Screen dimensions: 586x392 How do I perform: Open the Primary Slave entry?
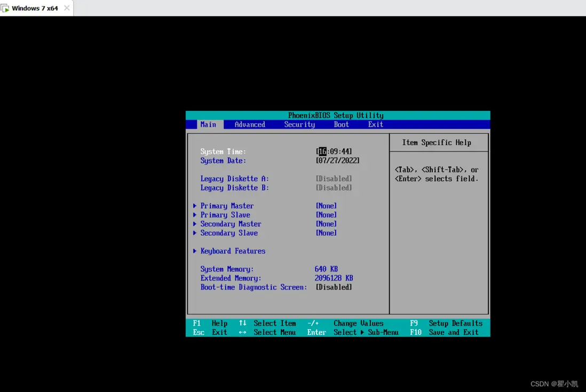(225, 214)
